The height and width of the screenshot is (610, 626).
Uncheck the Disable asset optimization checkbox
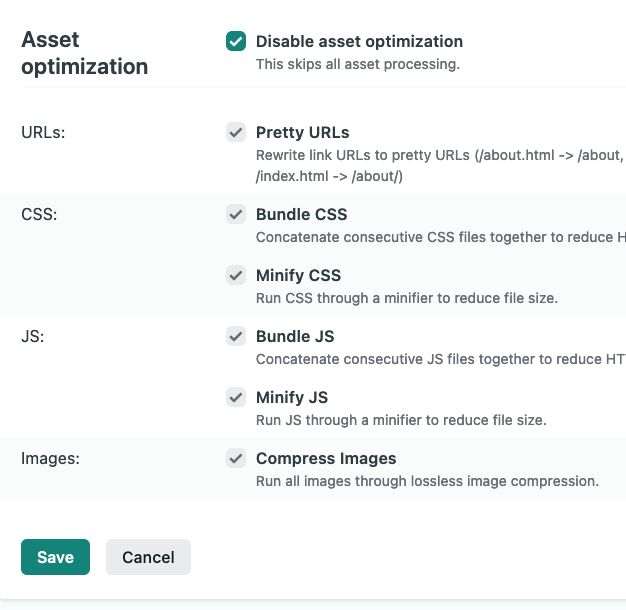[236, 41]
